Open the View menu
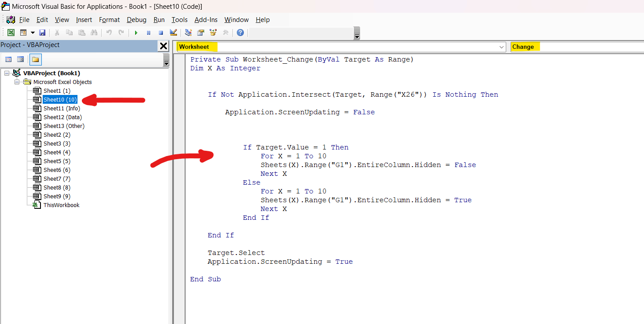 pos(62,20)
